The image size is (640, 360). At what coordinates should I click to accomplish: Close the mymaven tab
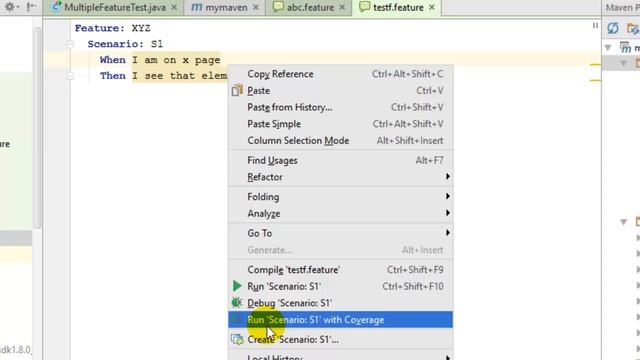pyautogui.click(x=256, y=7)
